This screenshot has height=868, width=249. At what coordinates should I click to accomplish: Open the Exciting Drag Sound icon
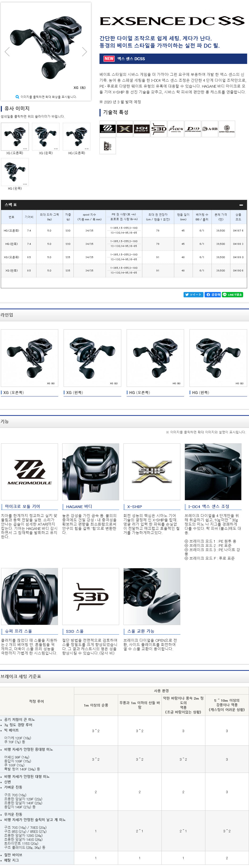click(x=193, y=129)
